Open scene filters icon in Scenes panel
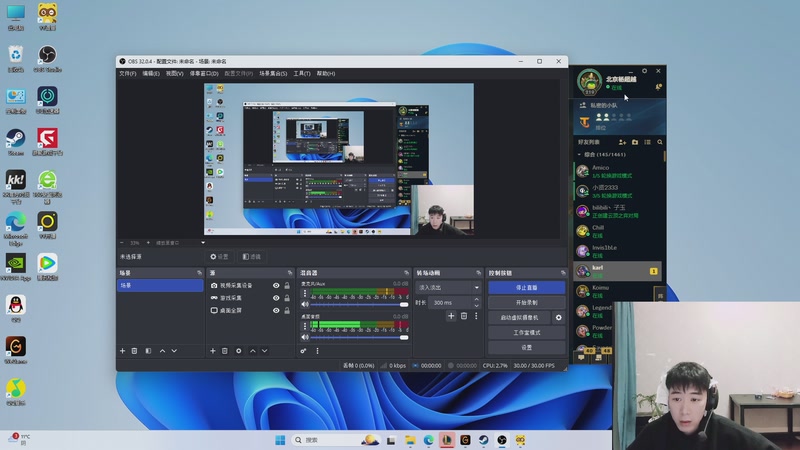This screenshot has height=450, width=800. coord(148,351)
